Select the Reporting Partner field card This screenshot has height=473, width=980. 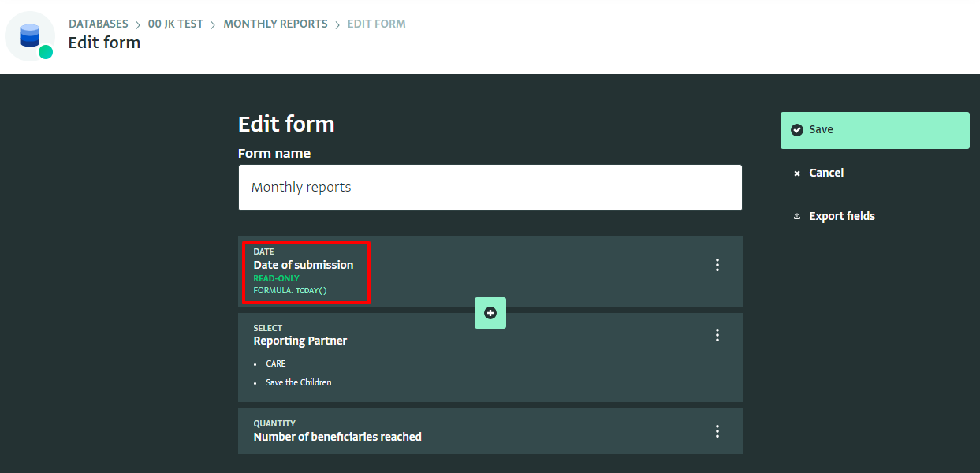point(490,357)
